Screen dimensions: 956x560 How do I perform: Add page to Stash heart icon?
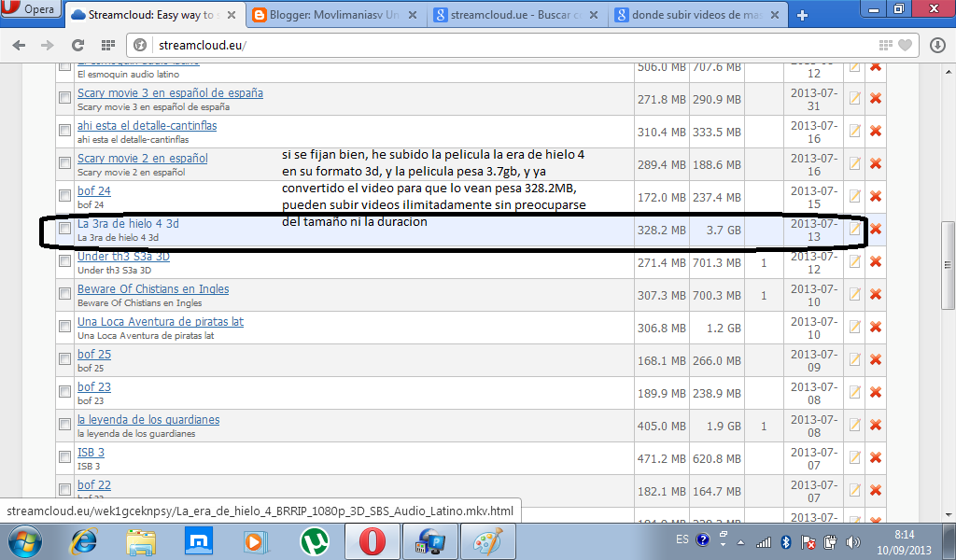[x=906, y=45]
